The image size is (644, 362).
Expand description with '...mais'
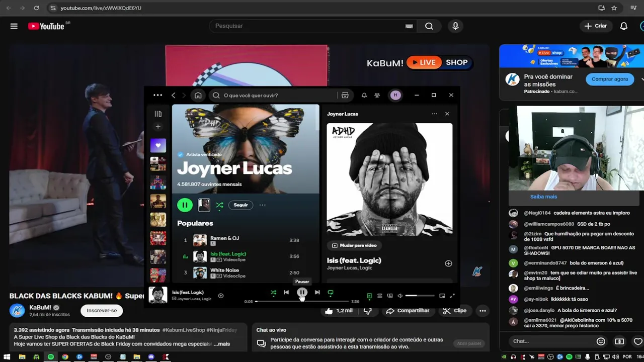tap(221, 344)
